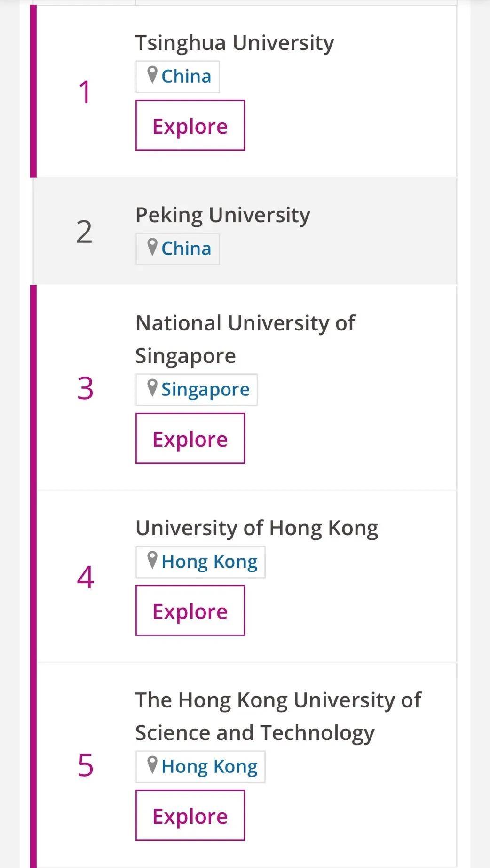Image resolution: width=490 pixels, height=868 pixels.
Task: Open Explore for Hong Kong University of Science and Technology
Action: click(190, 815)
